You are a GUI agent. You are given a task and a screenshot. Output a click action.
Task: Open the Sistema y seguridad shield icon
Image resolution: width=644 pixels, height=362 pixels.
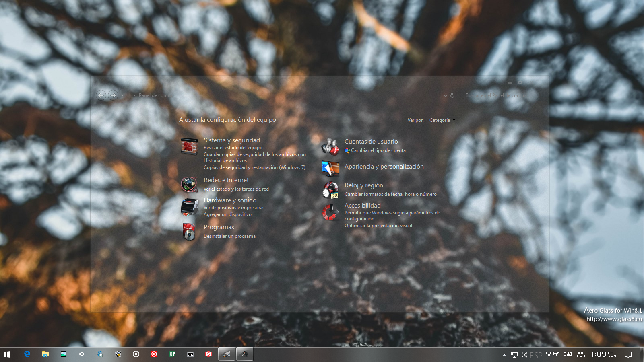coord(189,146)
